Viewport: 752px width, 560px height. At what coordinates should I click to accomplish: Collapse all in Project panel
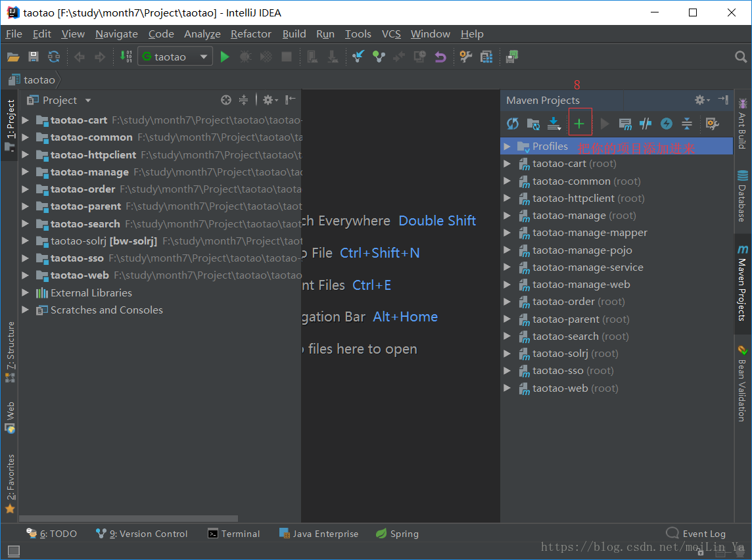pyautogui.click(x=244, y=100)
